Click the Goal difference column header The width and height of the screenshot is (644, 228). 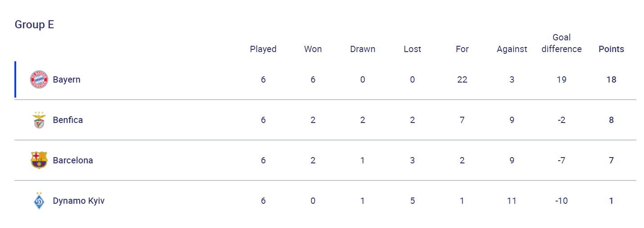pos(561,44)
